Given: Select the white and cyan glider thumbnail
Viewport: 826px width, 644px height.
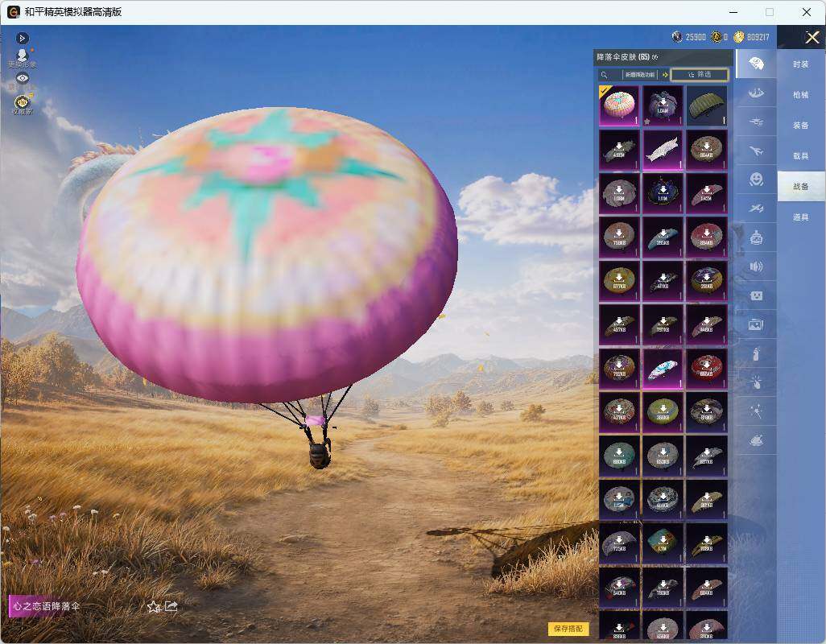Looking at the screenshot, I should pyautogui.click(x=663, y=369).
